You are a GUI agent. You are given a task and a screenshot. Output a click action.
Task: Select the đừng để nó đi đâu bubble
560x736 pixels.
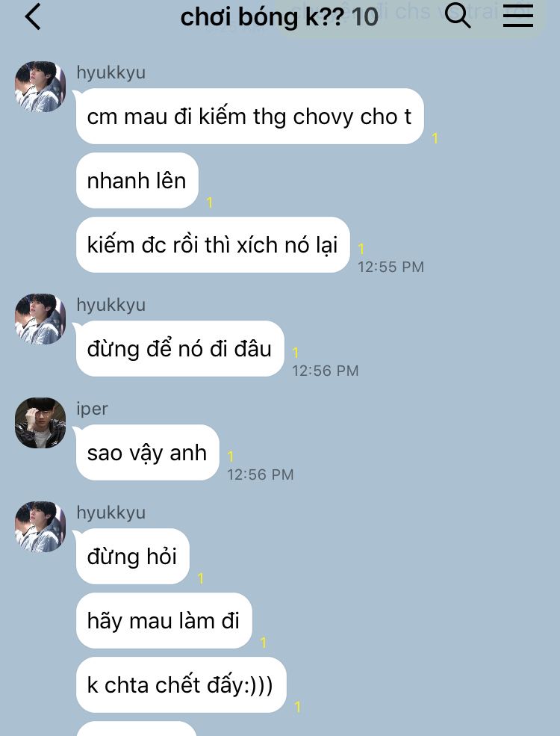pyautogui.click(x=180, y=349)
